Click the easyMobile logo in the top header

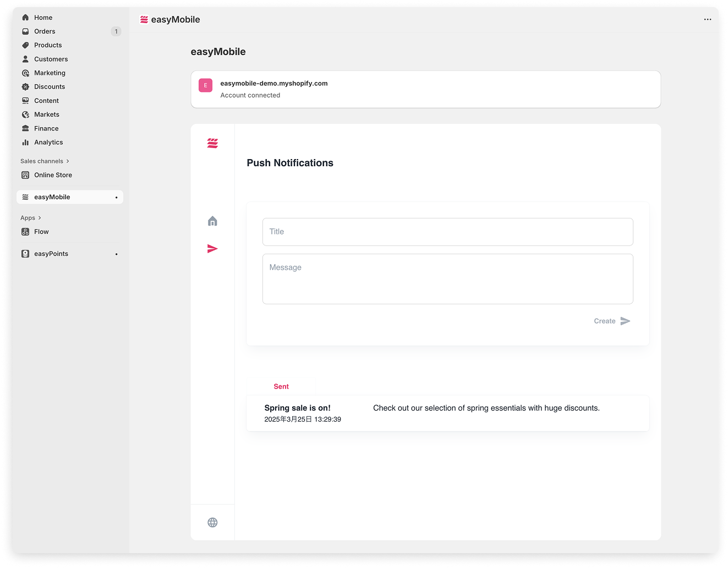pyautogui.click(x=144, y=19)
